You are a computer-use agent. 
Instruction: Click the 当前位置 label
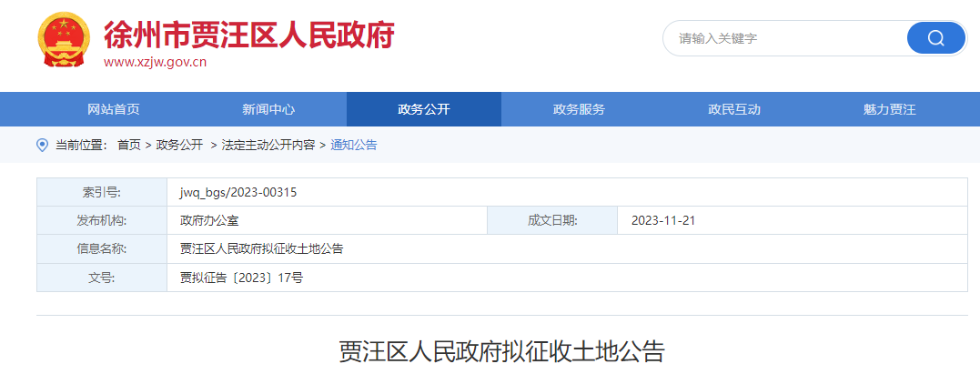(x=81, y=145)
